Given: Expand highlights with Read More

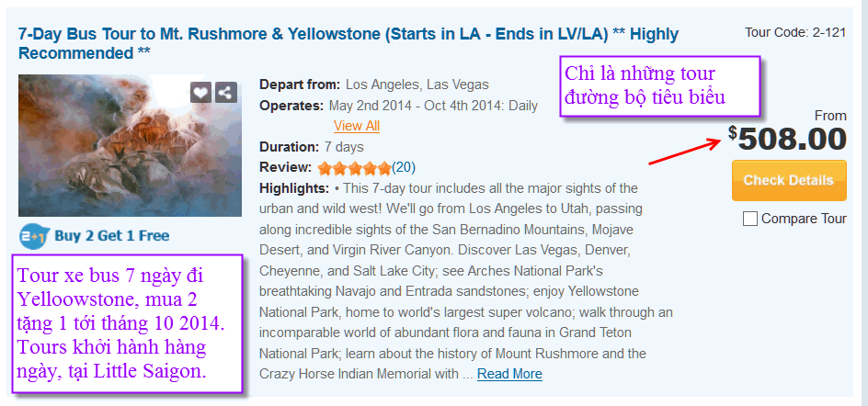Looking at the screenshot, I should click(x=509, y=375).
